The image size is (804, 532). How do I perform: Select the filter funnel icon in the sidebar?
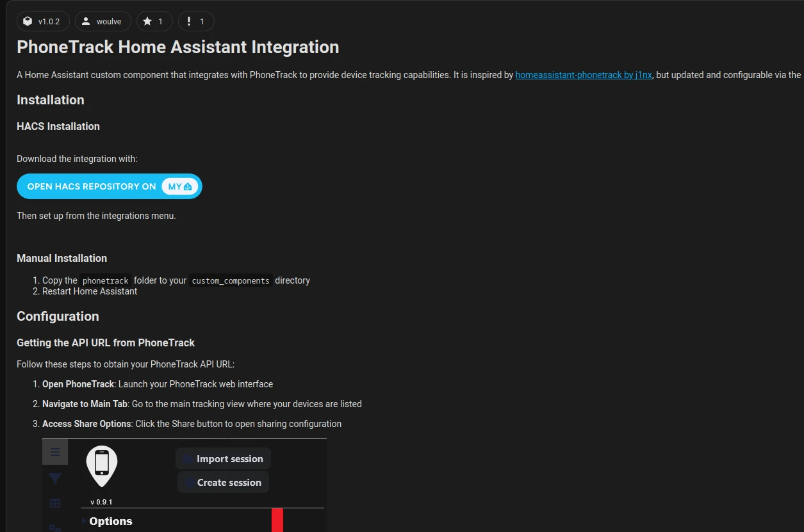click(55, 478)
